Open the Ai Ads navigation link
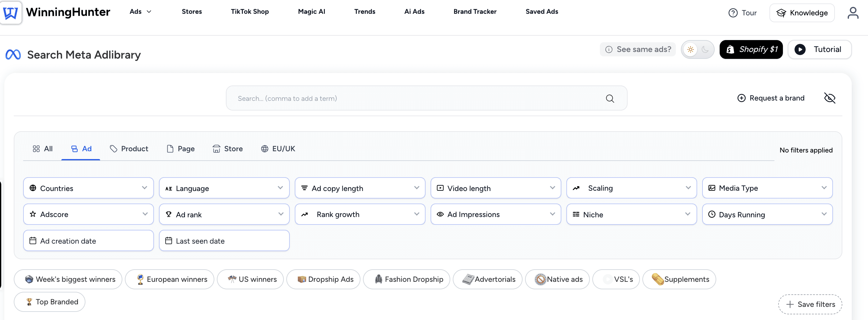Viewport: 868px width, 320px height. (x=414, y=12)
